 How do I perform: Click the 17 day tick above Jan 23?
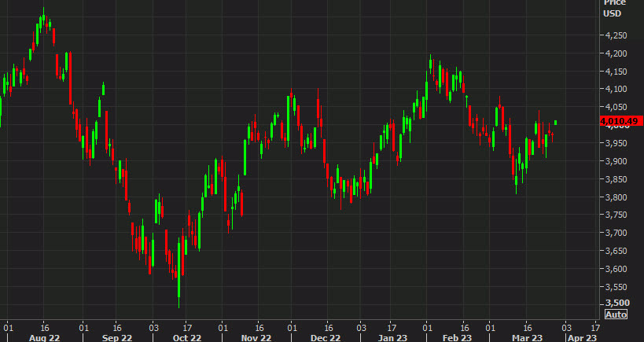tap(392, 328)
